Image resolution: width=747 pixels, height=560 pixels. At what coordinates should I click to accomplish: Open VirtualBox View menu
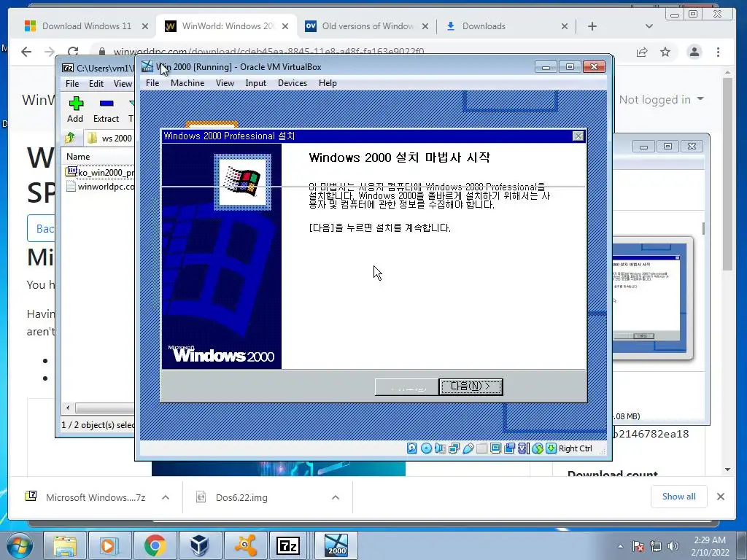coord(225,83)
